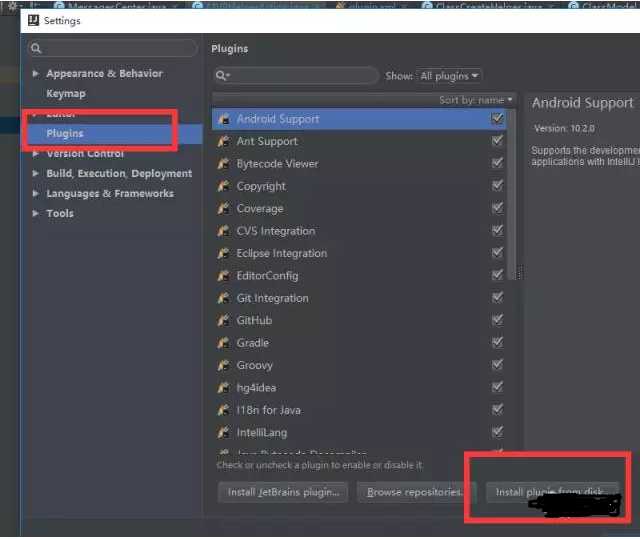Select Keymap in settings sidebar

pos(66,93)
